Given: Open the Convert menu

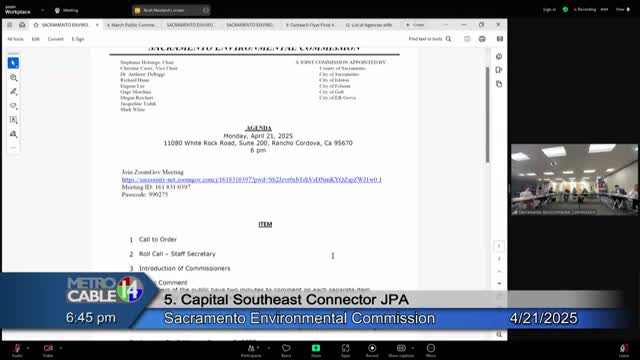Looking at the screenshot, I should point(56,39).
